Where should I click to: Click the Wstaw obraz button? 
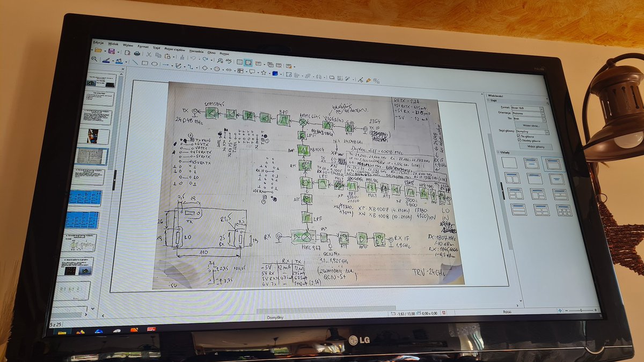(531, 125)
